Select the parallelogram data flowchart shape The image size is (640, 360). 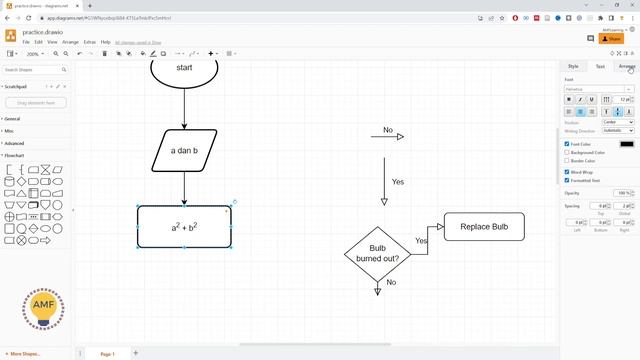coord(58,169)
